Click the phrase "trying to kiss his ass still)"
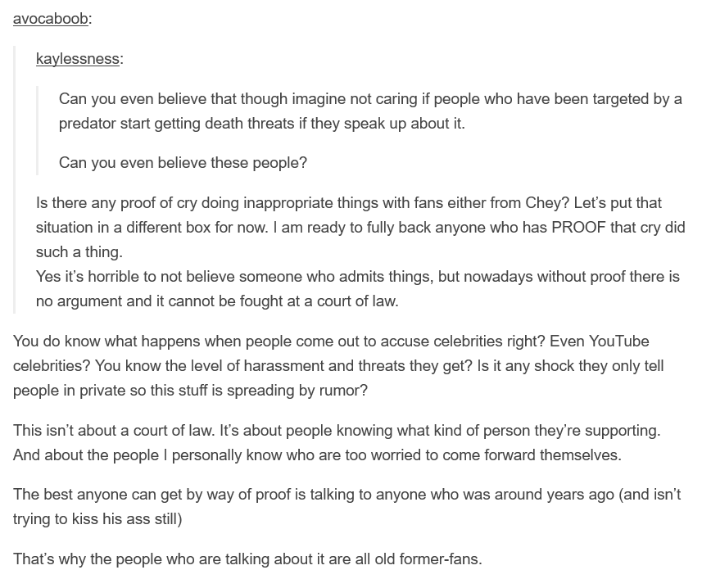 pyautogui.click(x=97, y=519)
